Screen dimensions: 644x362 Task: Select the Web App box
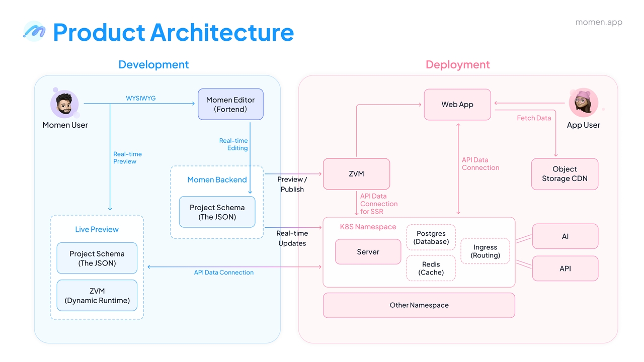tap(457, 105)
